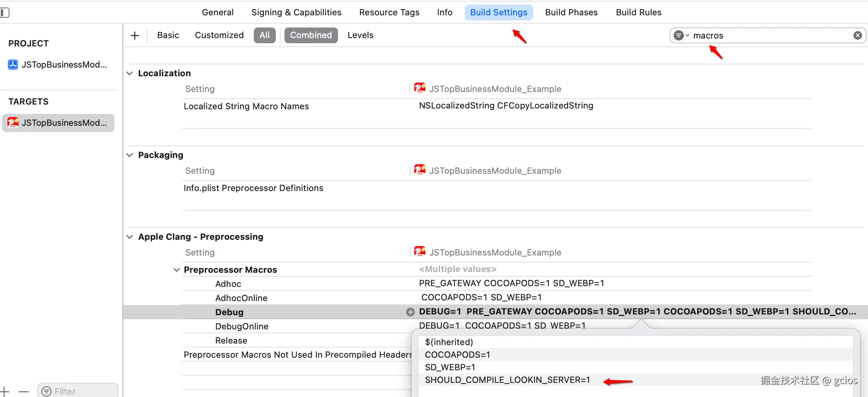
Task: Click the Adhoc value PRE_GATEWAY COCOAPODS=1
Action: click(x=512, y=283)
